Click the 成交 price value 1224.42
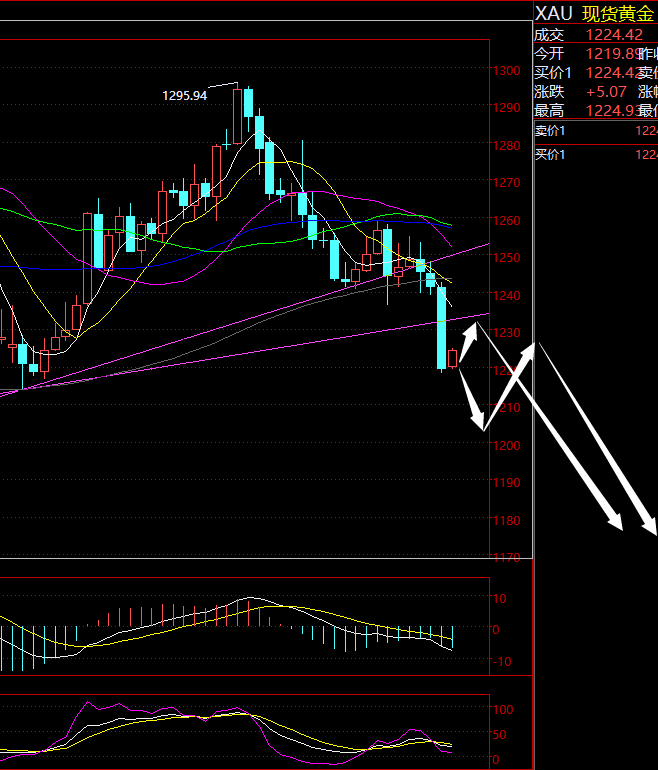This screenshot has height=770, width=658. click(614, 35)
